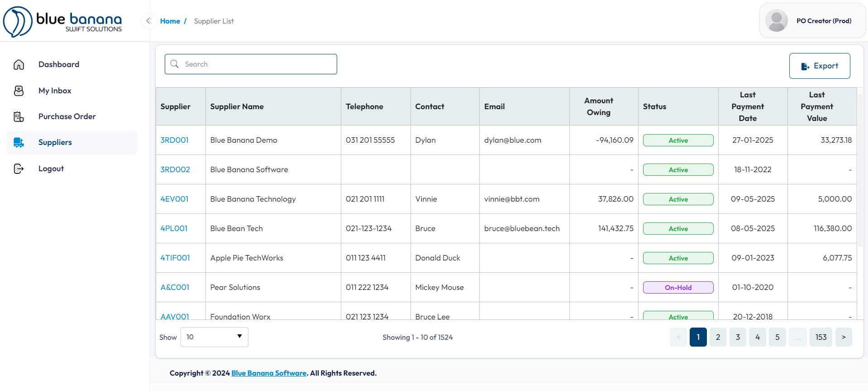Click the Active badge for Blue Banana Demo
The width and height of the screenshot is (868, 391).
tap(678, 140)
